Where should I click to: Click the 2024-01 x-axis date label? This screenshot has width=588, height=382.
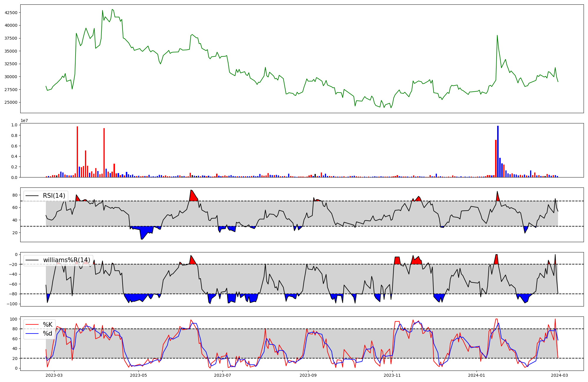tap(477, 375)
